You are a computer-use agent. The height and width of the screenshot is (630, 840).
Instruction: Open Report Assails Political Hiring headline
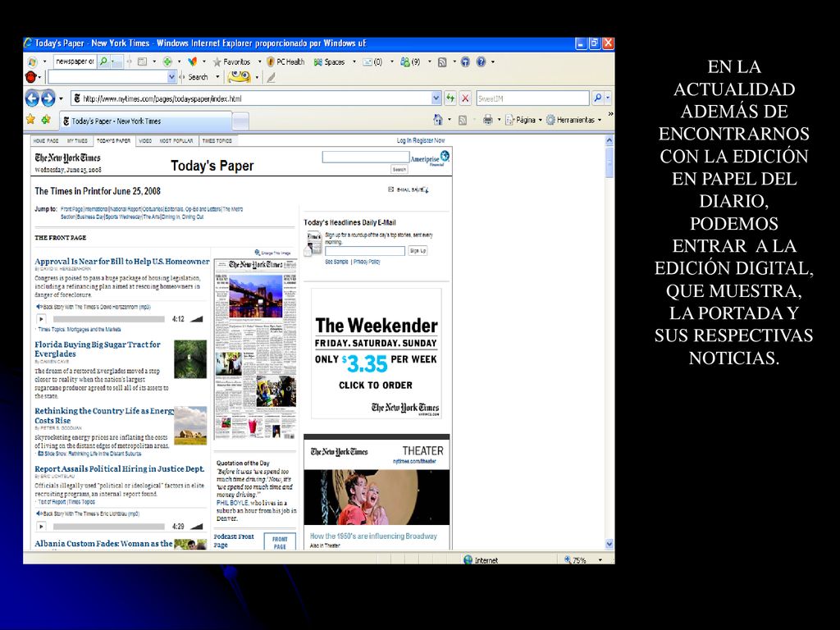(x=120, y=468)
